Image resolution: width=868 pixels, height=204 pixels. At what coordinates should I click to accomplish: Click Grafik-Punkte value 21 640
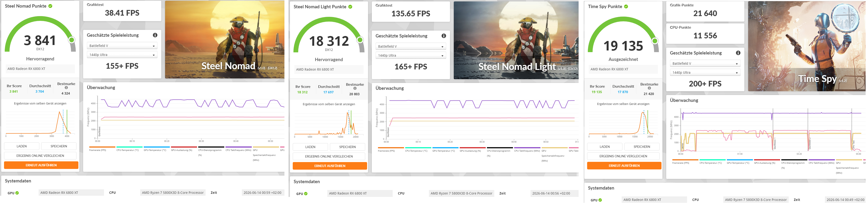click(705, 14)
